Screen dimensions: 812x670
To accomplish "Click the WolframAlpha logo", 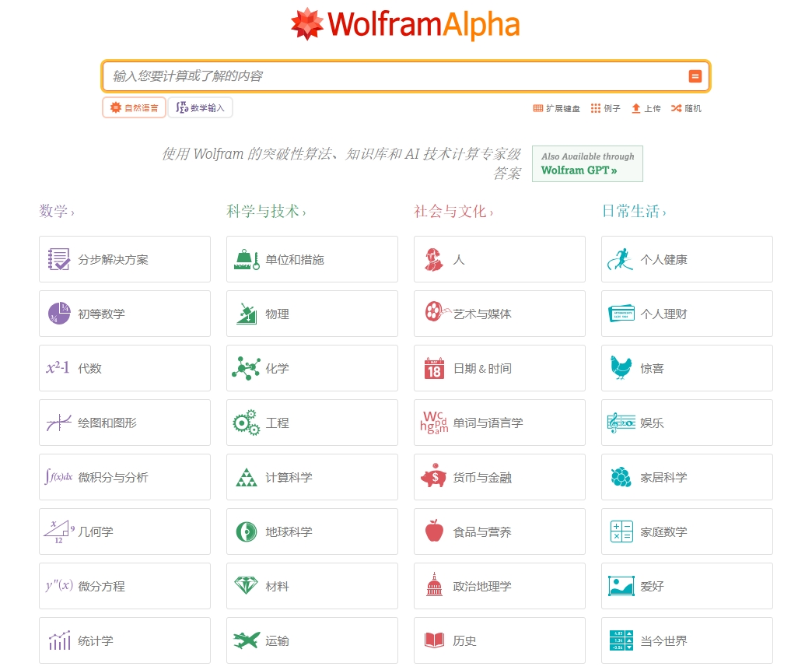I will click(x=405, y=24).
